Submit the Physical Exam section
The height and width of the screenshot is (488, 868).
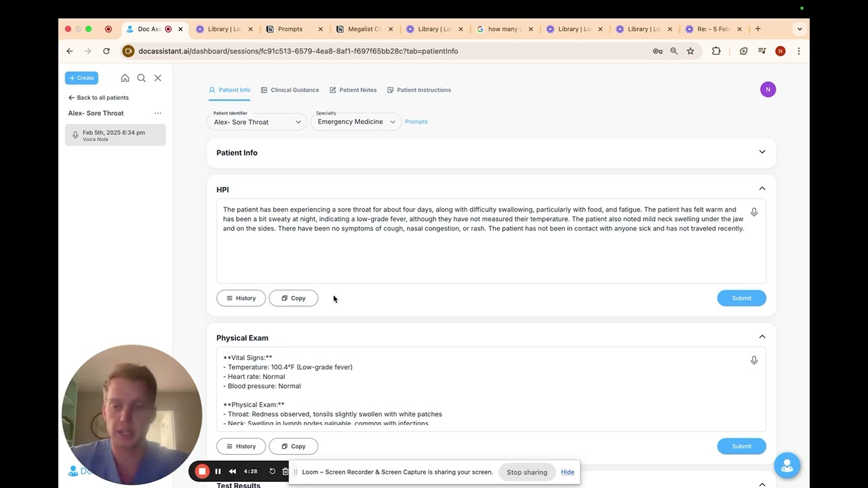click(x=741, y=446)
